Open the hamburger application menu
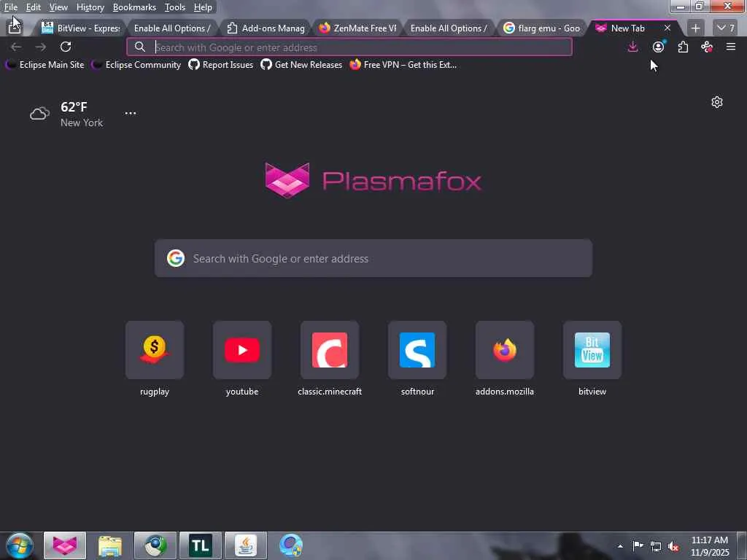The height and width of the screenshot is (560, 747). click(731, 47)
